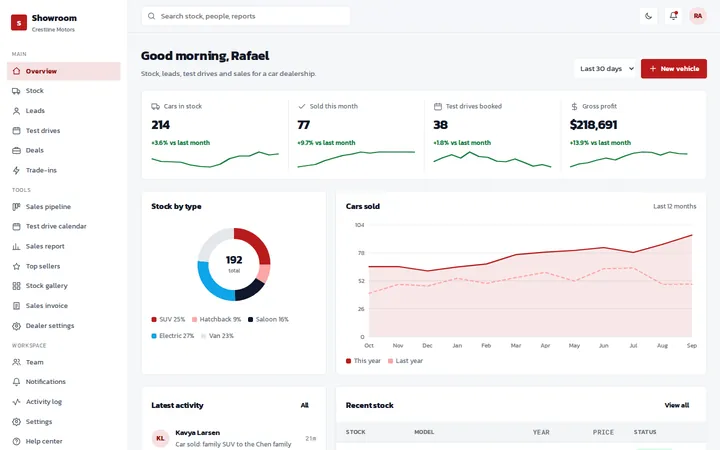Toggle This year series in chart legend
Screen dimensions: 720x450
(x=363, y=361)
